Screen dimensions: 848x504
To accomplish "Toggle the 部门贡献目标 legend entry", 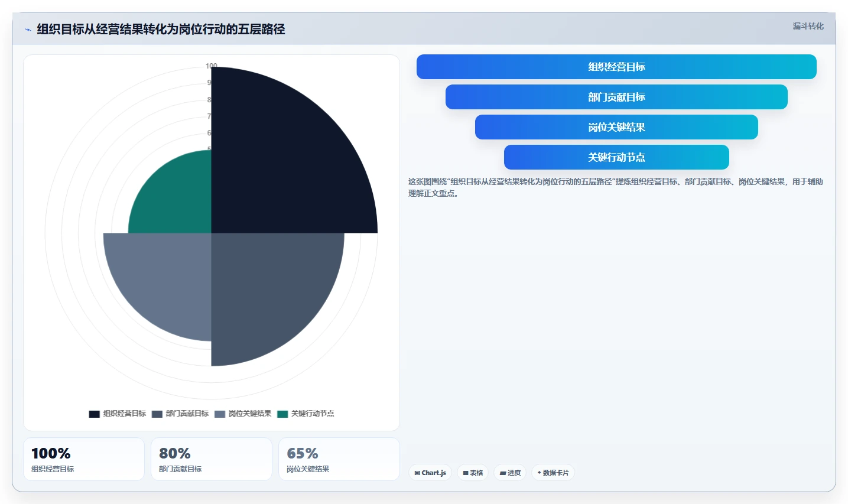I will coord(180,414).
